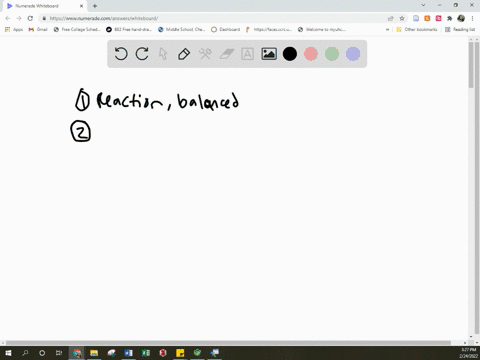Viewport: 480px width, 360px height.
Task: Open the tab search dropdown arrow
Action: pyautogui.click(x=423, y=5)
